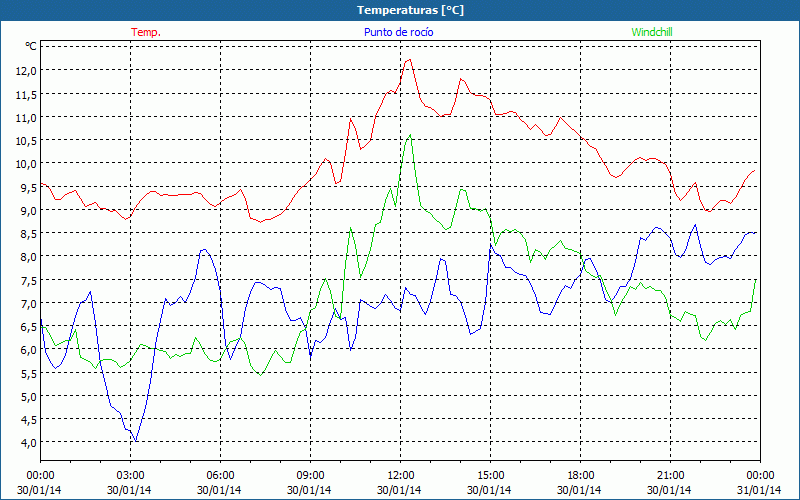Click the green windchill peak near 12:00
The height and width of the screenshot is (500, 800).
[410, 135]
